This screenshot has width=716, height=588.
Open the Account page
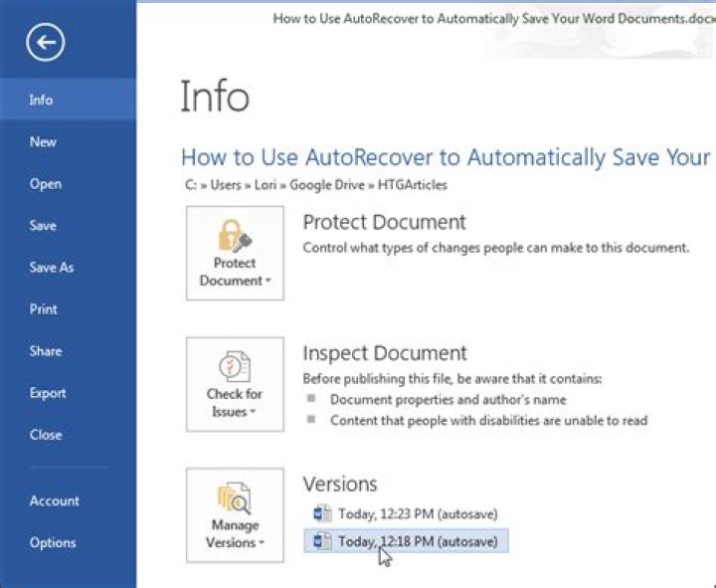68,501
